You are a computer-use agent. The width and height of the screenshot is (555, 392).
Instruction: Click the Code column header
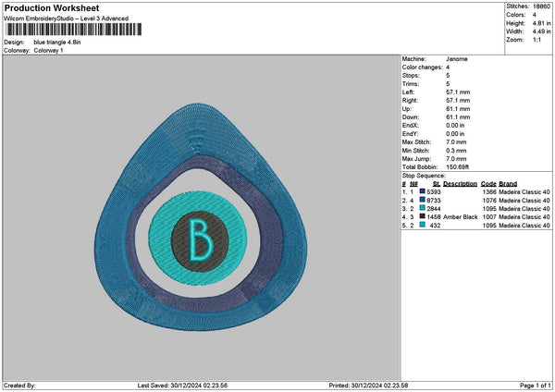click(x=488, y=183)
